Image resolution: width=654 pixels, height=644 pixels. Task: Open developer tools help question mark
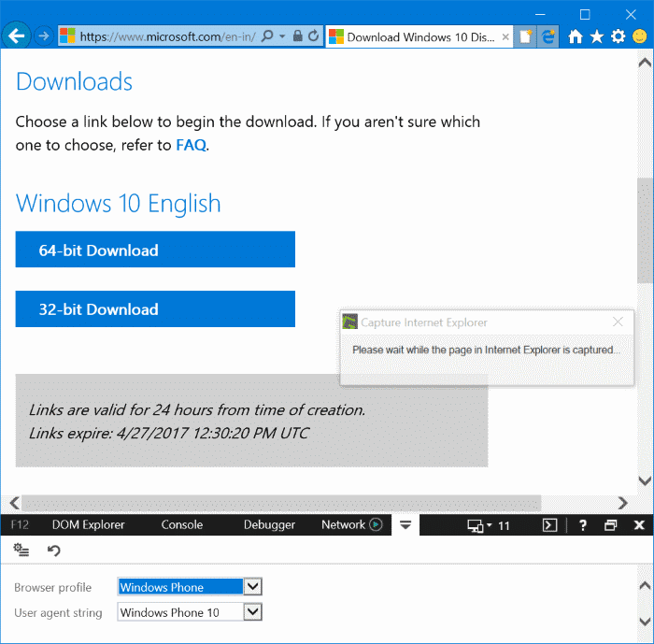pos(583,525)
